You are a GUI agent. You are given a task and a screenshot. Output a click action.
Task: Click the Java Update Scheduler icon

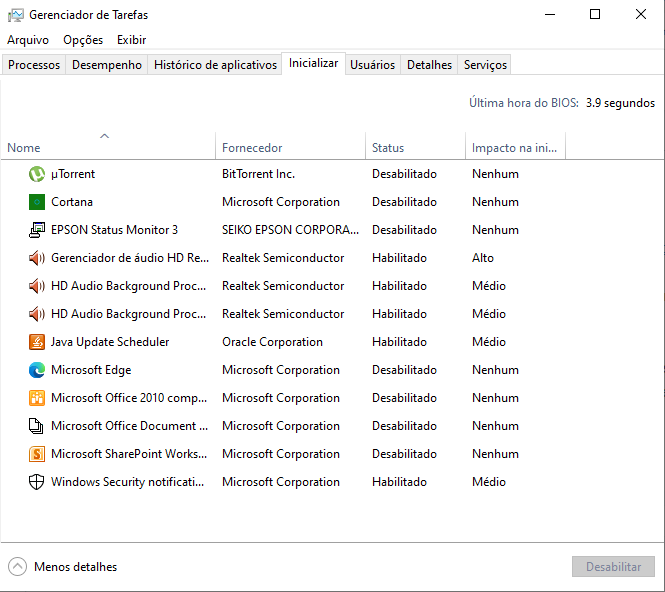point(37,342)
